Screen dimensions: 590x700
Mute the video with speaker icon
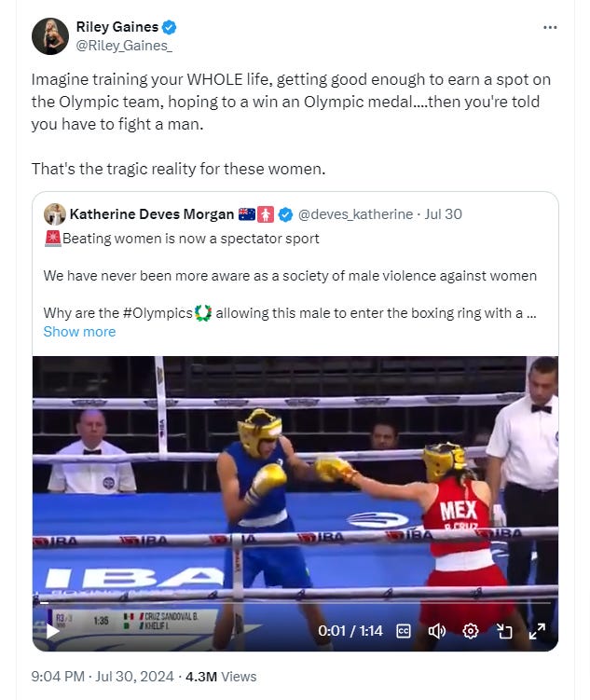coord(437,631)
